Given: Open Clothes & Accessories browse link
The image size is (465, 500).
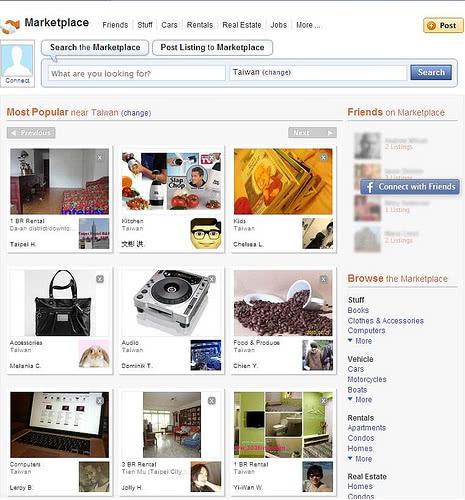Looking at the screenshot, I should [386, 321].
